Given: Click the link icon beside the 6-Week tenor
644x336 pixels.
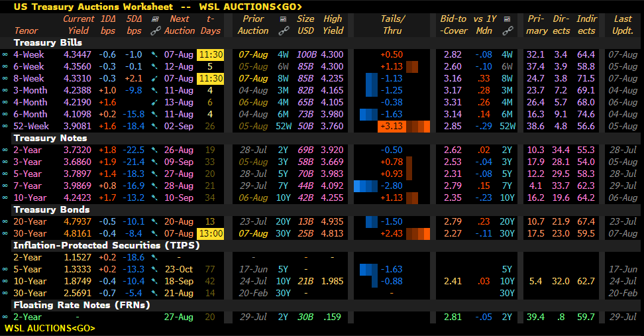Looking at the screenshot, I should pyautogui.click(x=5, y=66).
